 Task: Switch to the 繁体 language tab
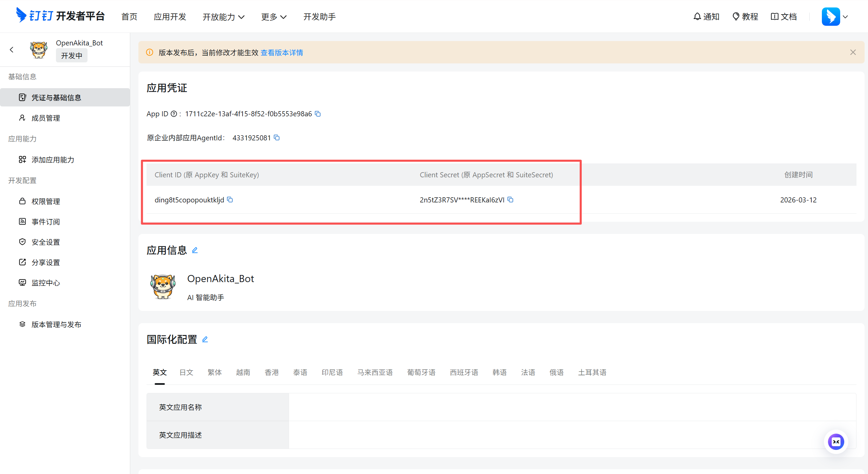coord(215,372)
